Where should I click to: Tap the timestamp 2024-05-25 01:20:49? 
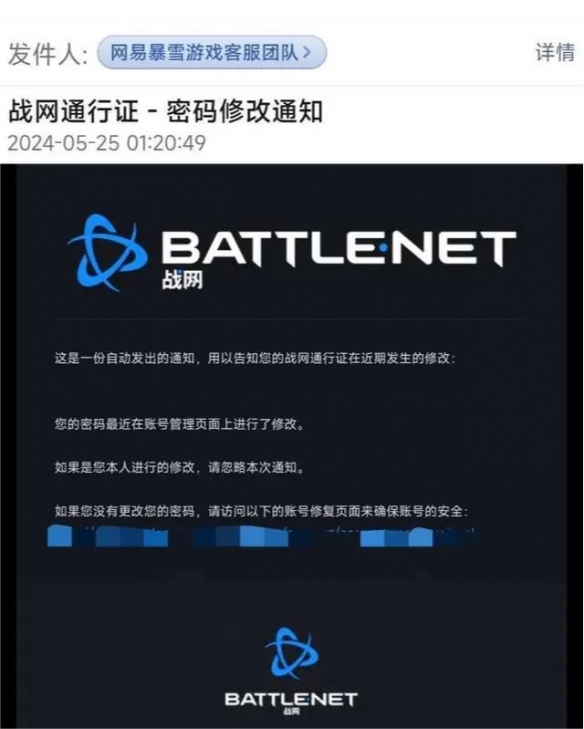tap(107, 143)
